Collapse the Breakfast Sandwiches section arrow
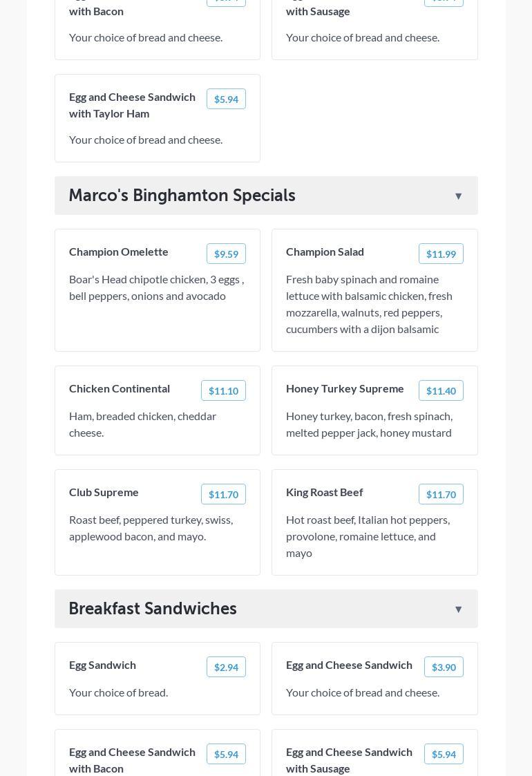Screen dimensions: 532x776 tap(458, 609)
